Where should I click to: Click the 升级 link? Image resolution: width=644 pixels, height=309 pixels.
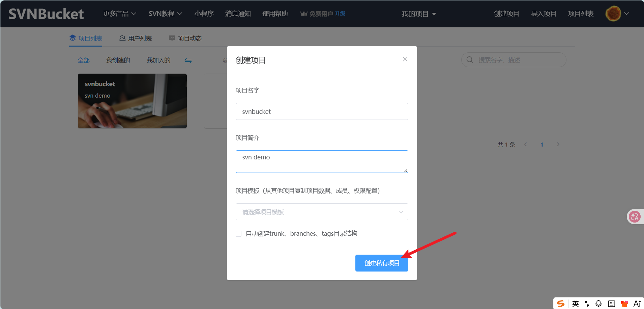340,14
